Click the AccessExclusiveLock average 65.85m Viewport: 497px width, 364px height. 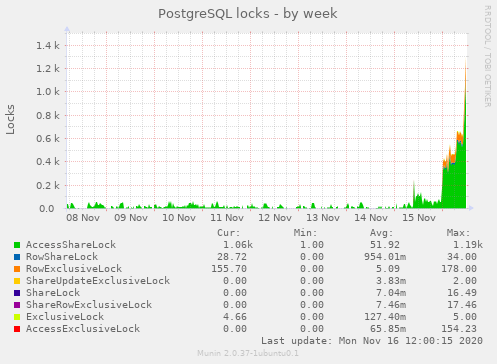[388, 329]
